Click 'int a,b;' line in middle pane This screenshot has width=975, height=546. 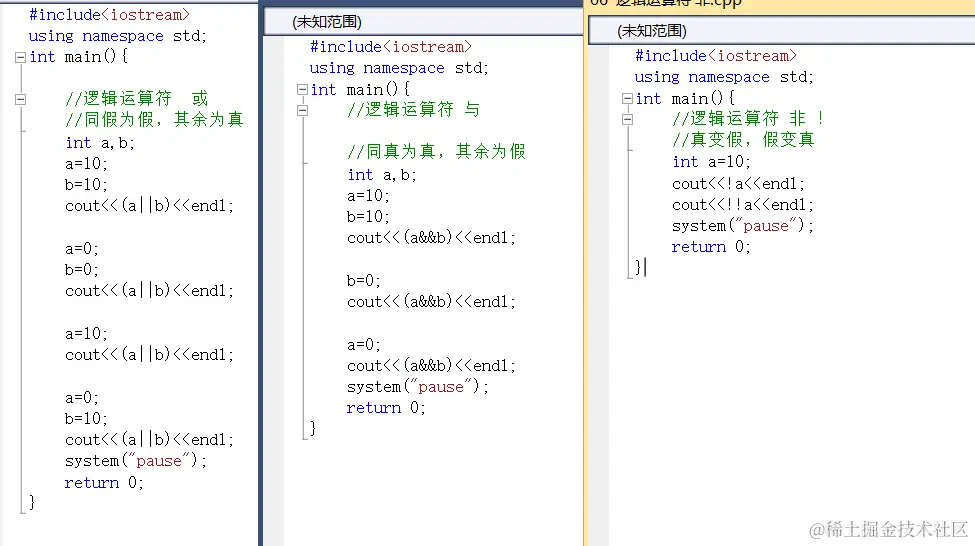382,175
